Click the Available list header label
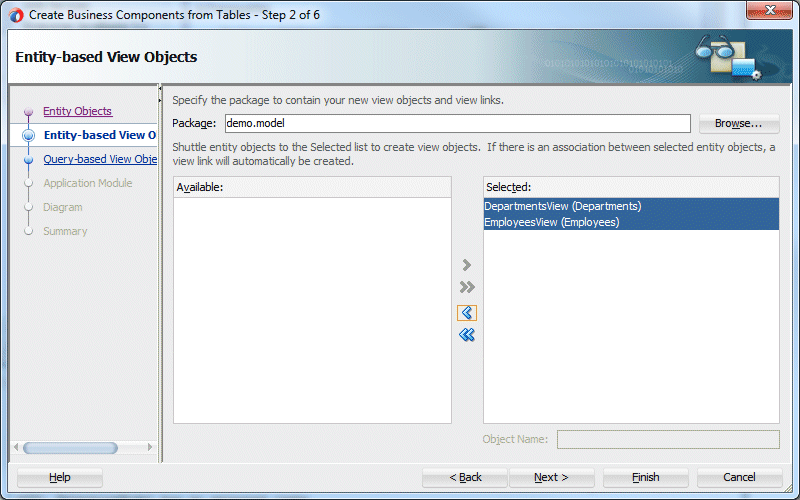Image resolution: width=800 pixels, height=500 pixels. pyautogui.click(x=200, y=187)
